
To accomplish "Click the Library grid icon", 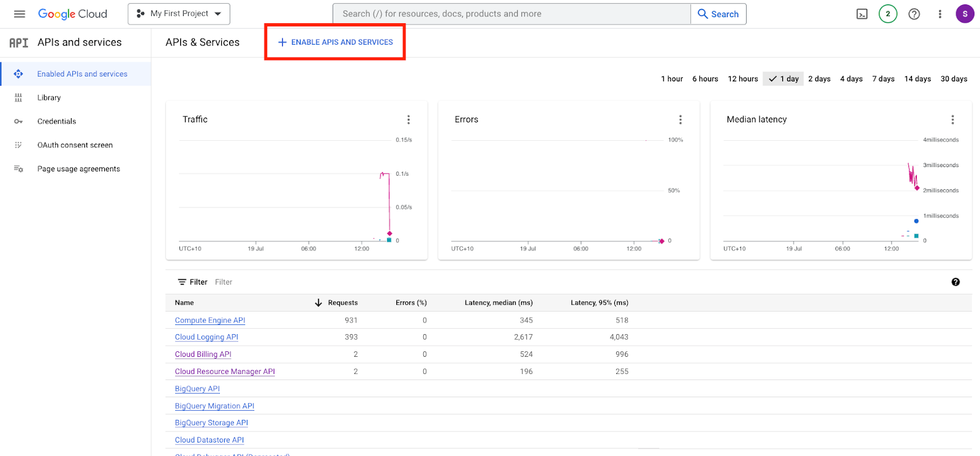I will [18, 98].
